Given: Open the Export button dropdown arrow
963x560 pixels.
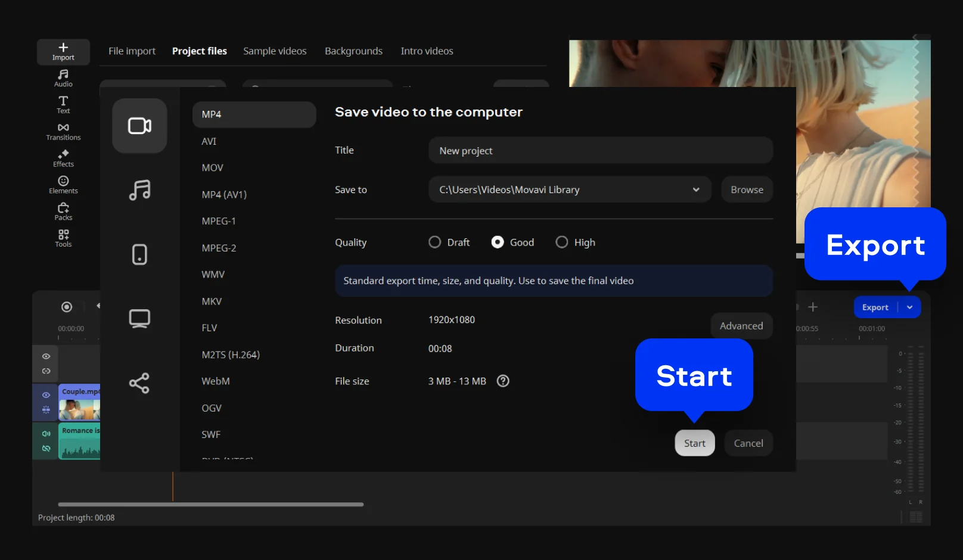Looking at the screenshot, I should [x=909, y=307].
